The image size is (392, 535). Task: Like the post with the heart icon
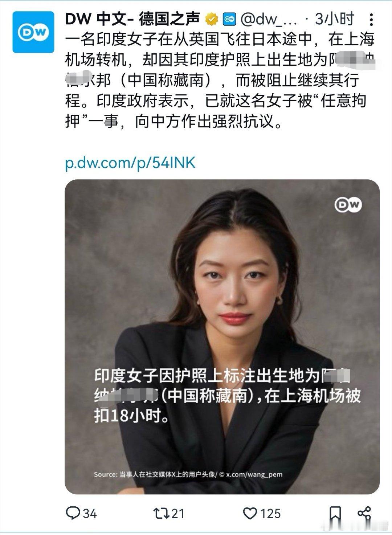[x=250, y=513]
